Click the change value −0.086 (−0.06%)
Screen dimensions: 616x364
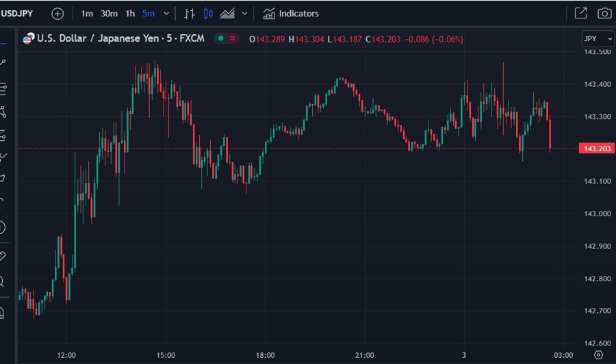pyautogui.click(x=434, y=39)
